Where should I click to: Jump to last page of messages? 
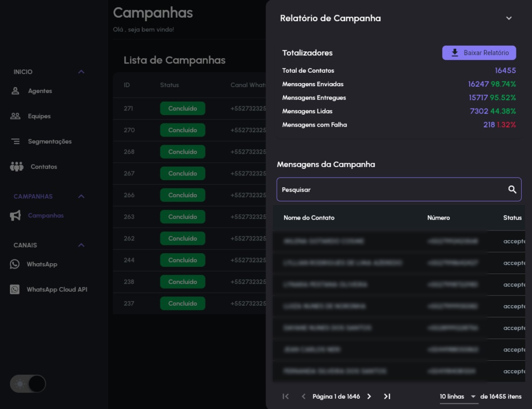[x=387, y=397]
